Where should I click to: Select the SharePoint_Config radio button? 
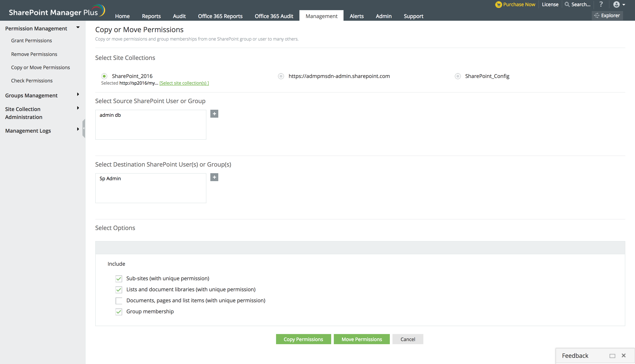point(458,76)
